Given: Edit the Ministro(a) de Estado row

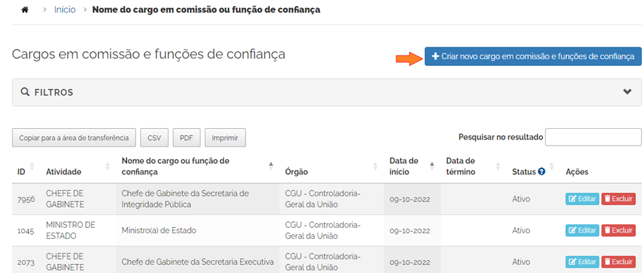Looking at the screenshot, I should pyautogui.click(x=582, y=230).
